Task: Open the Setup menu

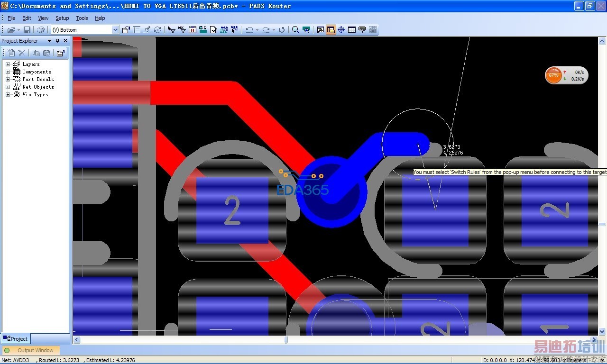Action: tap(62, 18)
